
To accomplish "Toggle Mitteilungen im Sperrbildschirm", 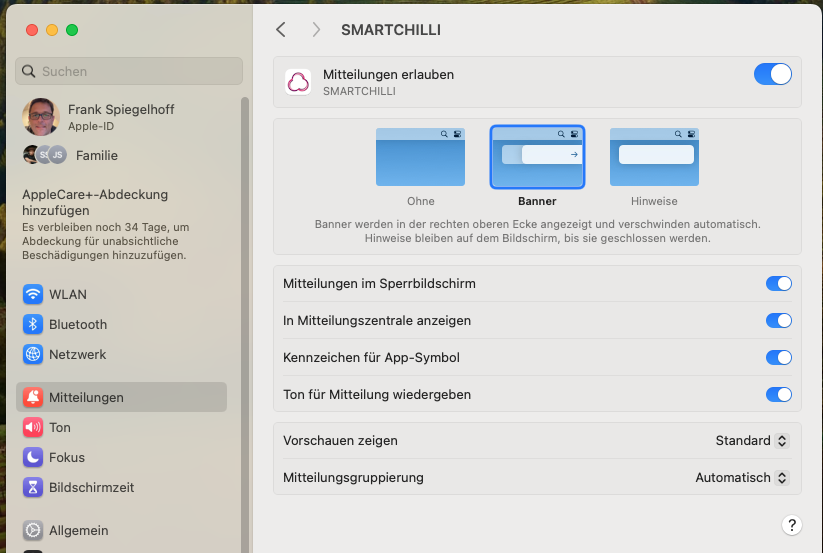I will tap(778, 283).
